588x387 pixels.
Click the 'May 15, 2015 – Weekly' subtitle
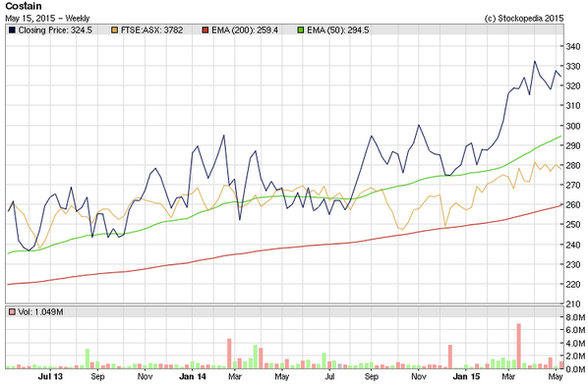pyautogui.click(x=47, y=18)
